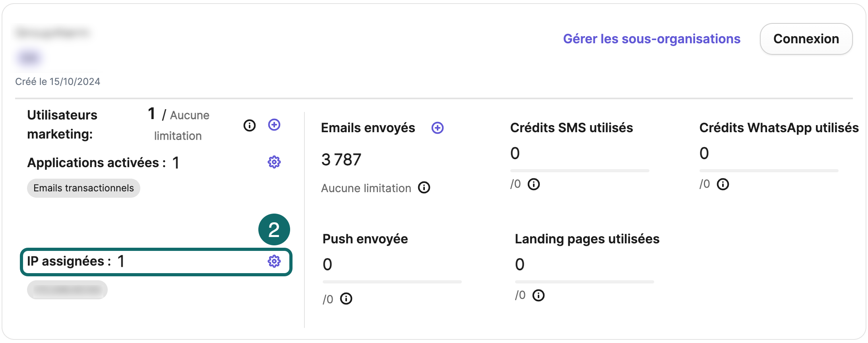Click the blurred IP address chip
Image resolution: width=868 pixels, height=343 pixels.
coord(67,290)
